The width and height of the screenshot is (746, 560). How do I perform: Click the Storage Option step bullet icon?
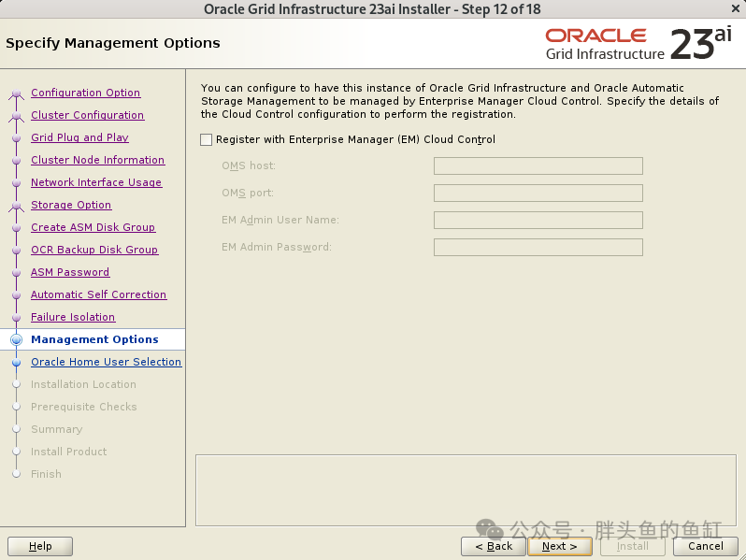tap(16, 206)
